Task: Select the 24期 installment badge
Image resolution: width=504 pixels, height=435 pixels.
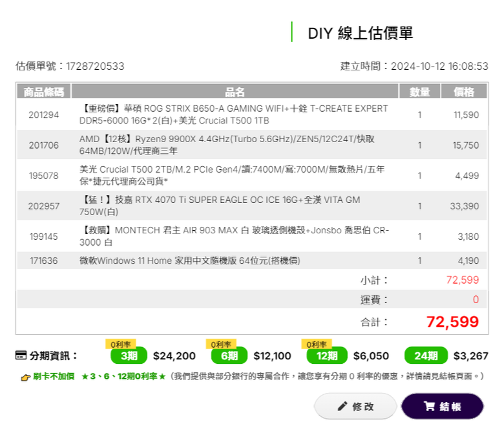Action: [426, 355]
